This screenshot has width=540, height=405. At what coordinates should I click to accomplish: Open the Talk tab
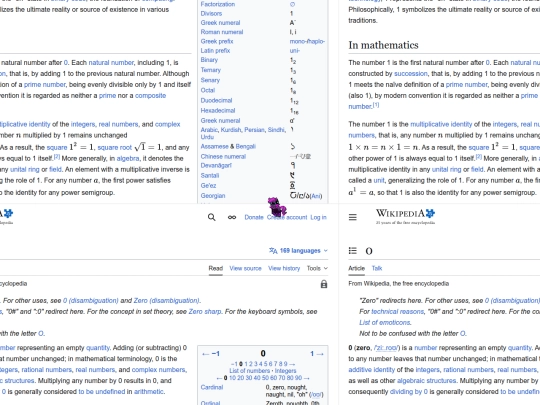[x=377, y=268]
